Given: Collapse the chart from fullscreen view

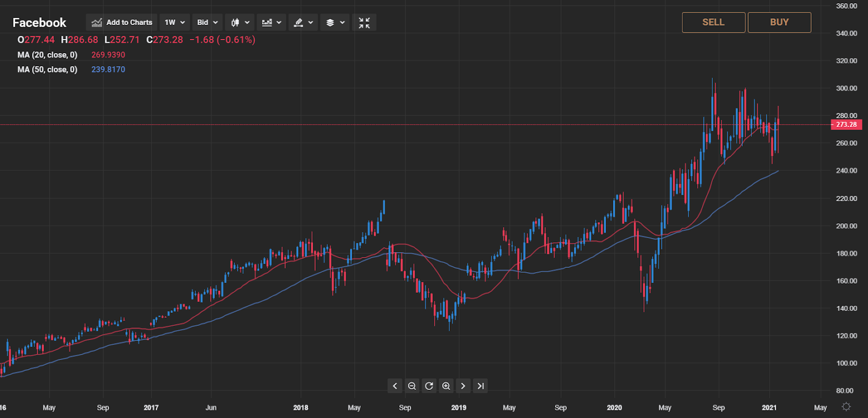Looking at the screenshot, I should (x=364, y=22).
